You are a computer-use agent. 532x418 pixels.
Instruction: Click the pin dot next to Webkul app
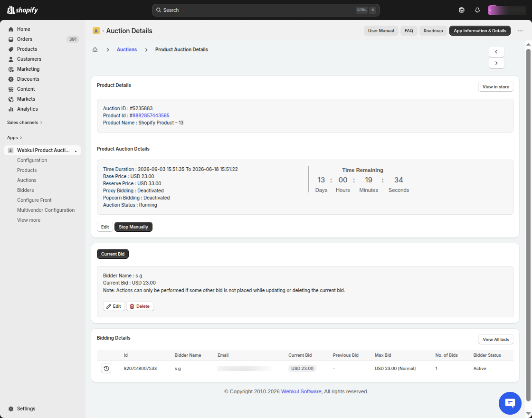pos(76,151)
